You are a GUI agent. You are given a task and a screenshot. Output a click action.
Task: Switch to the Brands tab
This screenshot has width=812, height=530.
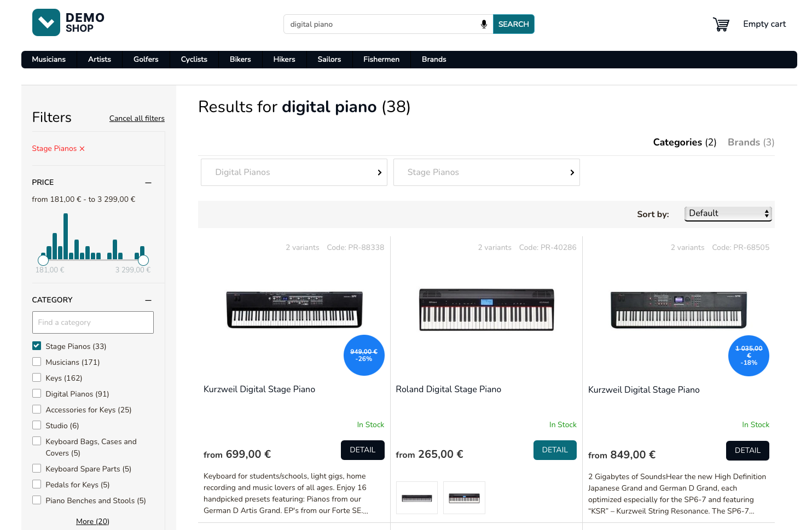(750, 142)
